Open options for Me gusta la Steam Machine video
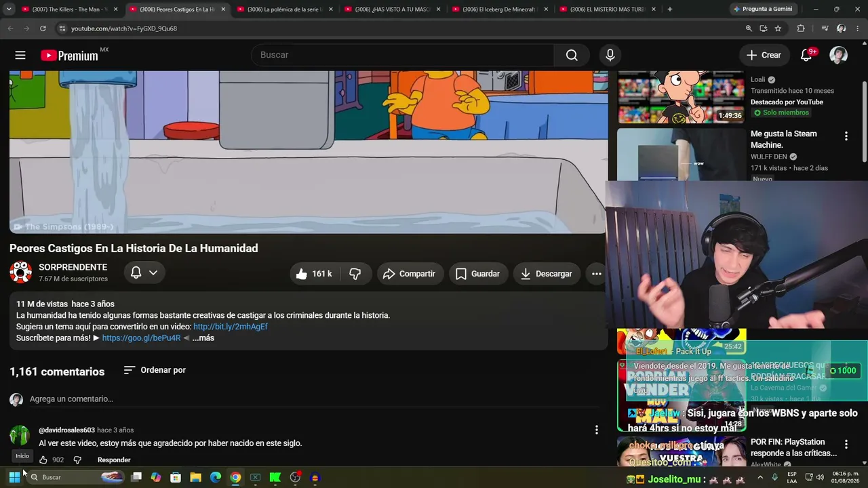 (x=846, y=136)
